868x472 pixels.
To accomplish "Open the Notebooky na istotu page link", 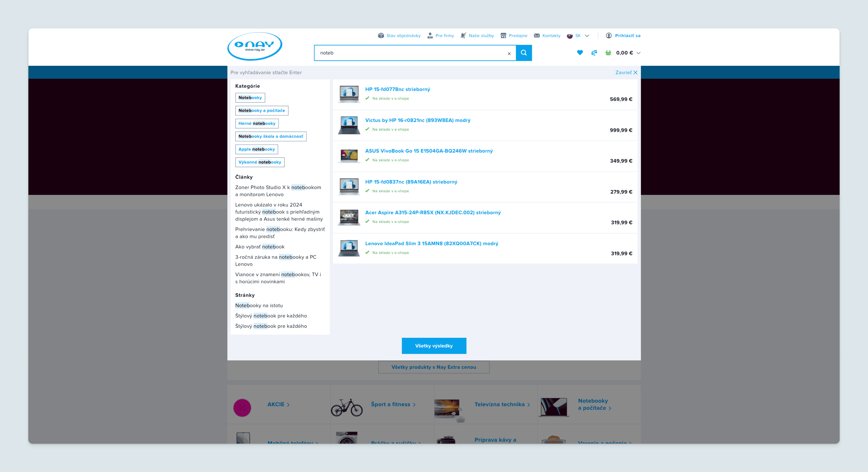I will point(259,305).
